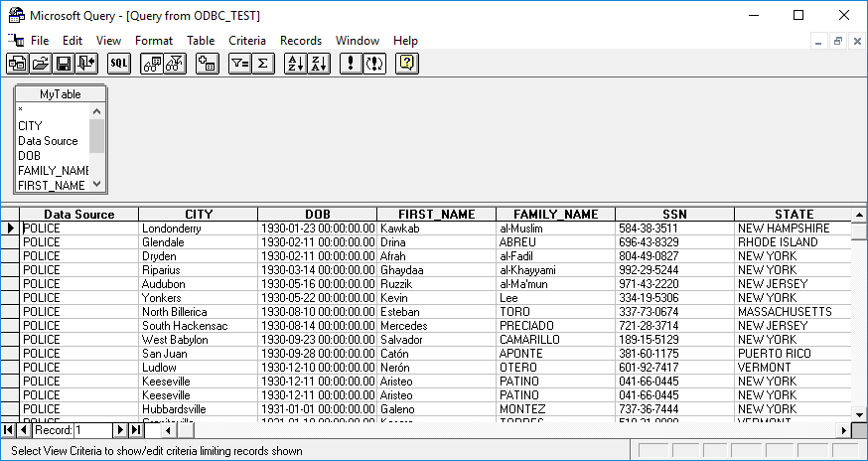Image resolution: width=868 pixels, height=461 pixels.
Task: Select the FAMILY_NAME column header
Action: [x=555, y=215]
